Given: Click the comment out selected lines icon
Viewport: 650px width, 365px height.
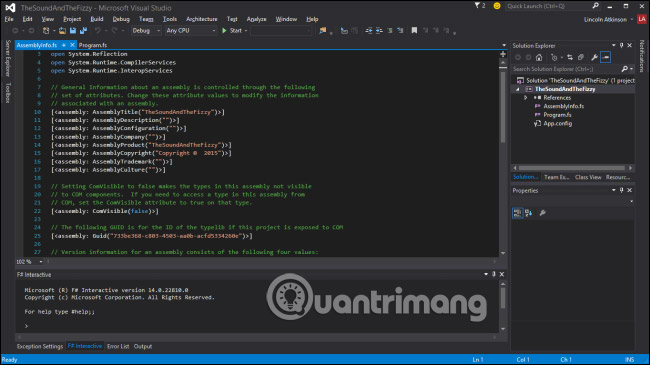Looking at the screenshot, I should [390, 30].
